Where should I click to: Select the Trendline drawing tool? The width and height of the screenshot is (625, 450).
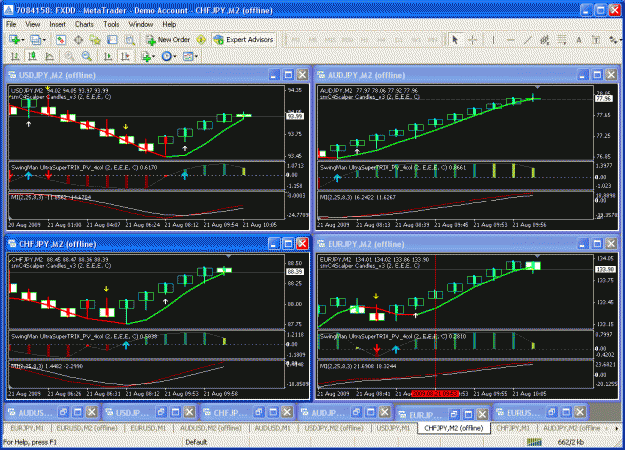pos(528,40)
